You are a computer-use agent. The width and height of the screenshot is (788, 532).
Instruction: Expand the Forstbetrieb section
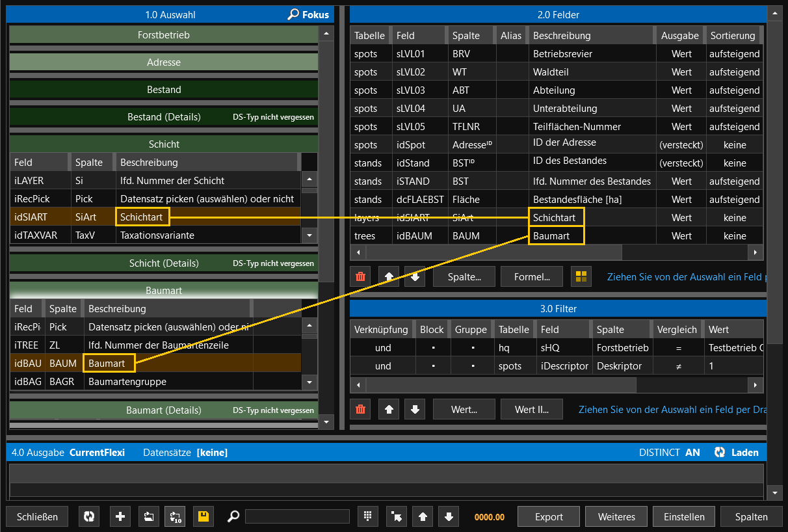tap(164, 34)
